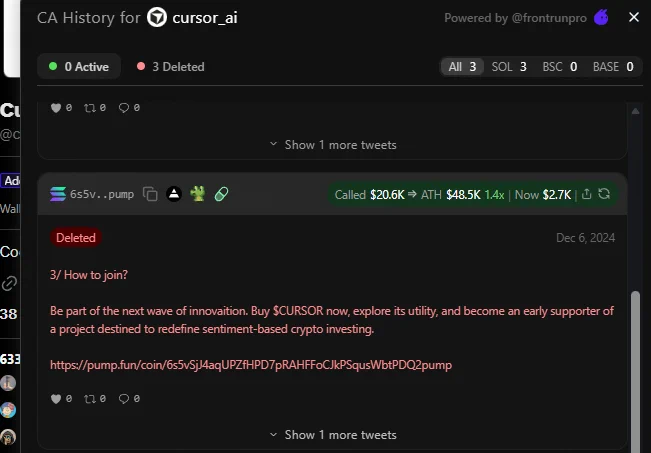Reply to the '3/ How to join?' tweet
Viewport: 651px width, 453px height.
point(124,399)
